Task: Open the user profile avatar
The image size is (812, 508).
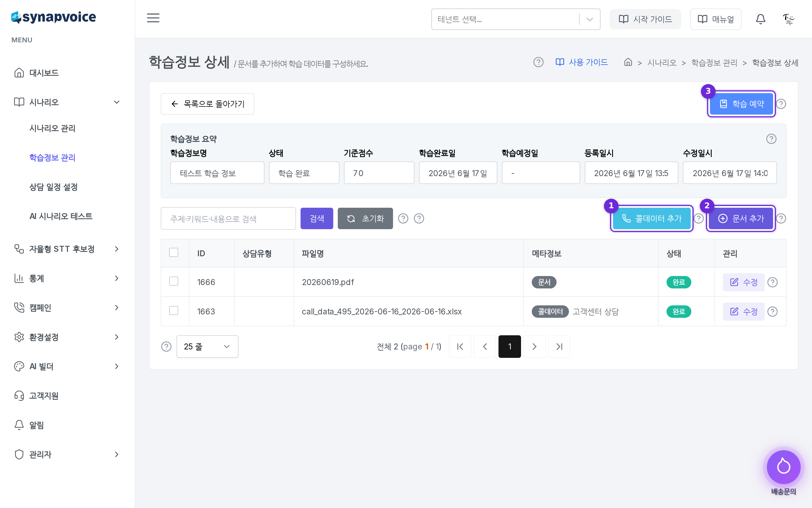Action: tap(788, 19)
